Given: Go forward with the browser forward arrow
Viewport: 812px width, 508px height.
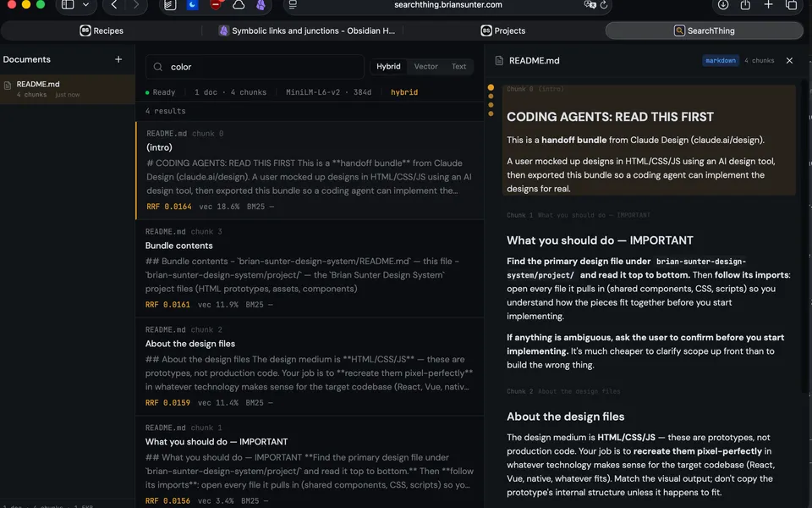Looking at the screenshot, I should [x=136, y=5].
